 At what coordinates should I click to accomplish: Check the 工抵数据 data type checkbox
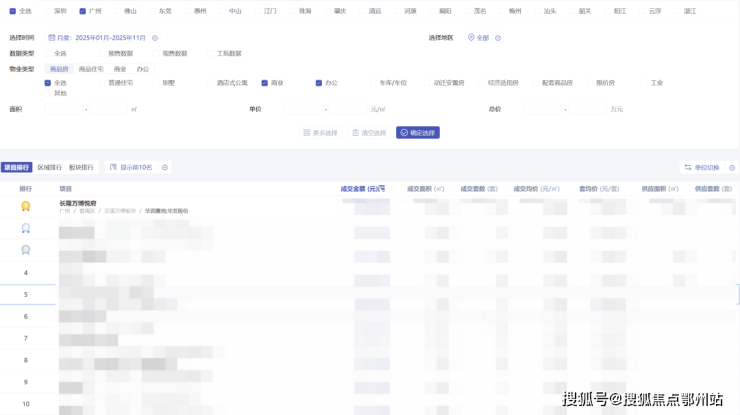click(210, 53)
